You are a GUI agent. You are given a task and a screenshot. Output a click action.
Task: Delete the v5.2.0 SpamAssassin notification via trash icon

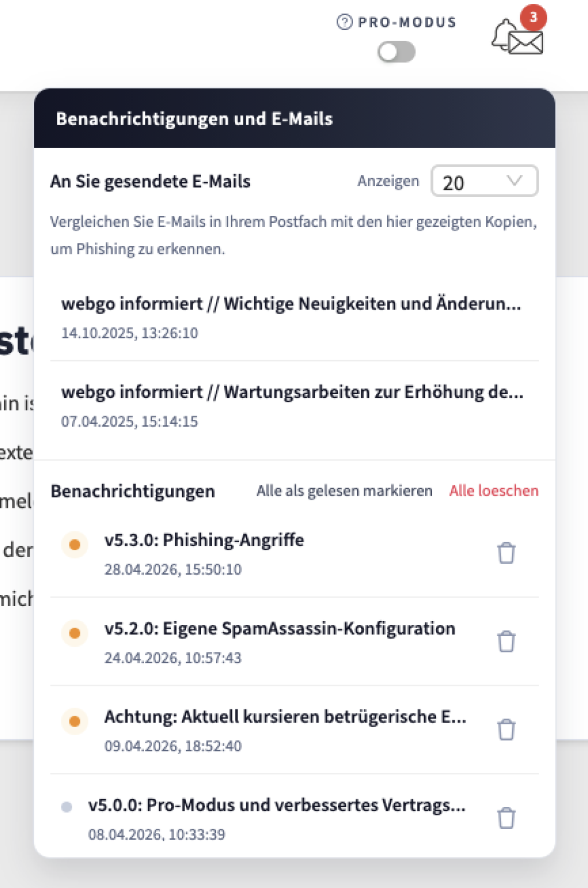coord(506,641)
